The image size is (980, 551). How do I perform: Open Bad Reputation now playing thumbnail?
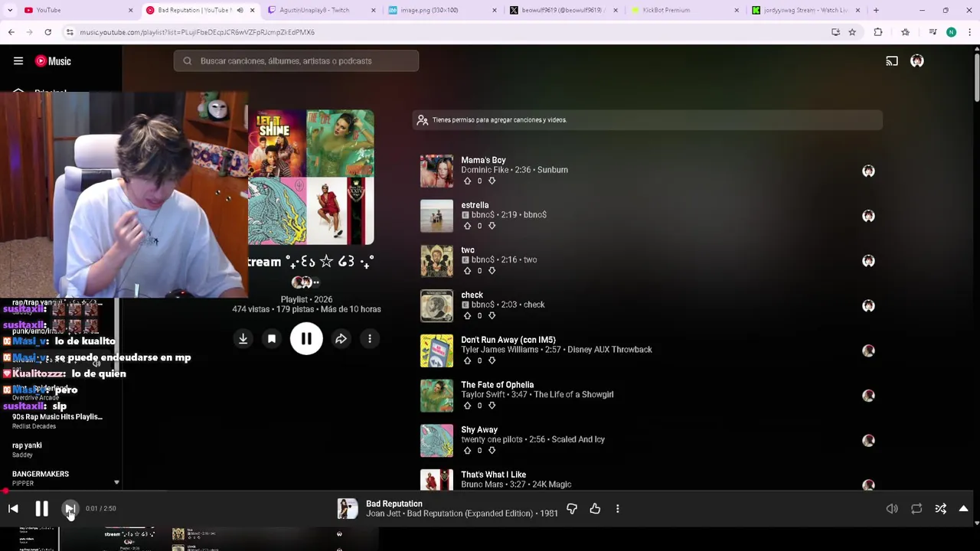[348, 509]
